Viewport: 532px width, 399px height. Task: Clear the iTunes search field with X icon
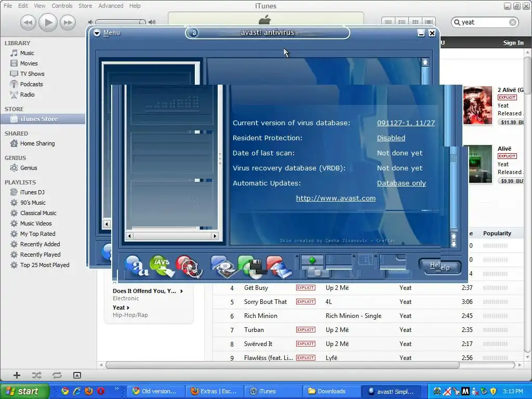(x=513, y=22)
